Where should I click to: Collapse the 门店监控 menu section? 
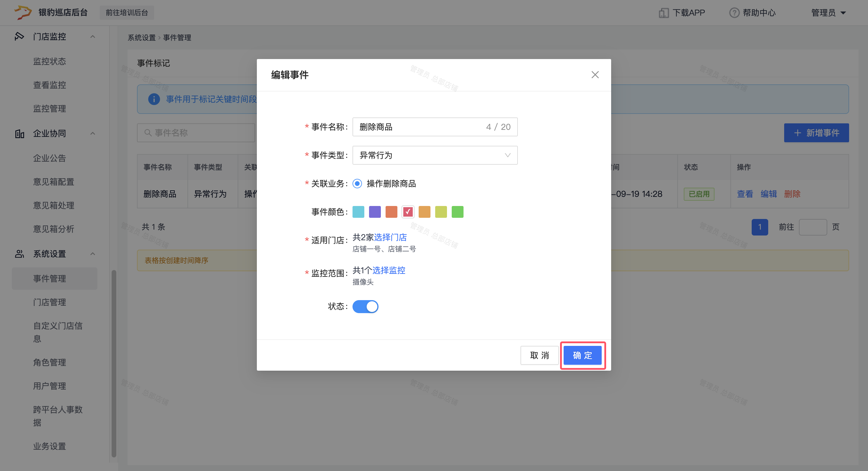click(x=93, y=36)
